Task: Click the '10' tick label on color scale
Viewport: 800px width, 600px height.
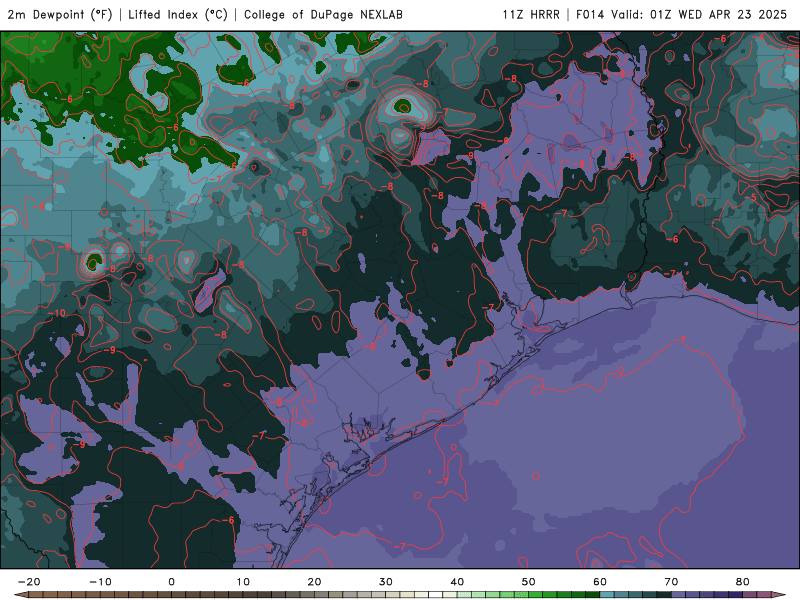Action: point(243,582)
